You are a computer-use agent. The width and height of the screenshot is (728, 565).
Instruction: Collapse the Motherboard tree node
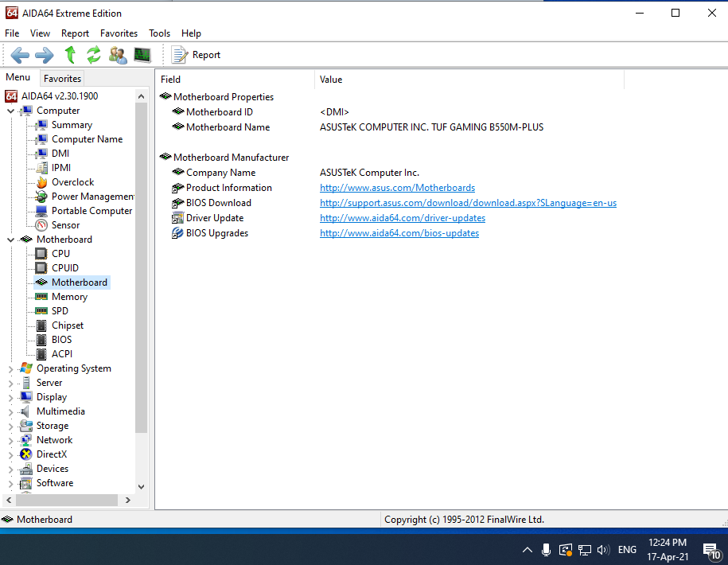click(10, 240)
